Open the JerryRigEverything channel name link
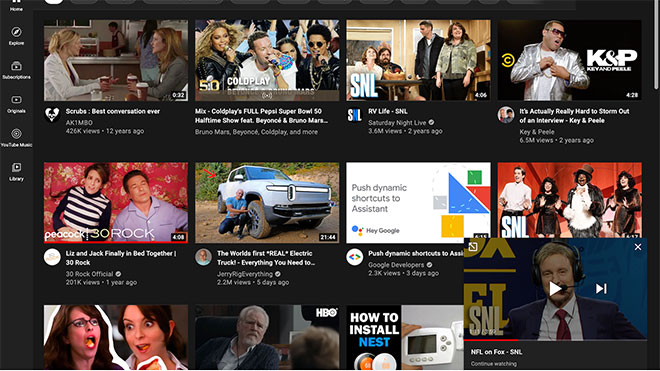Viewport: 660px width, 371px height. coord(245,274)
